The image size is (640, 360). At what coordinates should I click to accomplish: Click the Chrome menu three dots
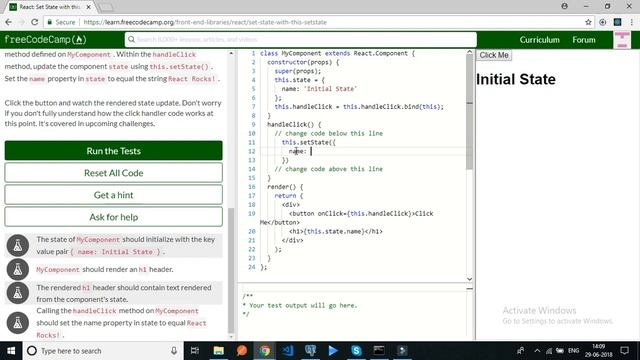(632, 22)
